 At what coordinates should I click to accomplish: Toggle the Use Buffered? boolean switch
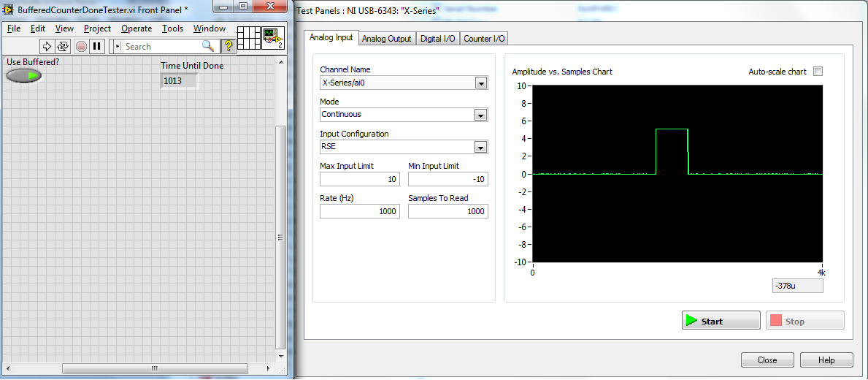click(24, 75)
